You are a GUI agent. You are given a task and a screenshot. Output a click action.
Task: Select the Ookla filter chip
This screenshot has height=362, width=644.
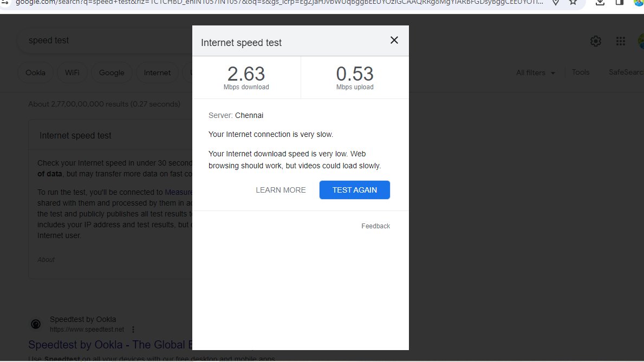[35, 73]
